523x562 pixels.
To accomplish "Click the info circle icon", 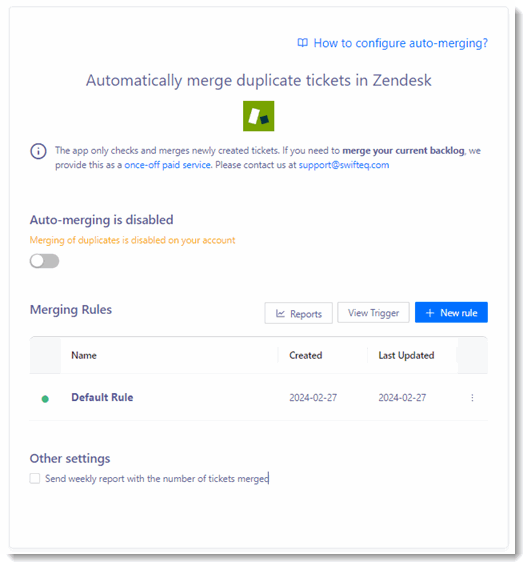I will tap(38, 151).
